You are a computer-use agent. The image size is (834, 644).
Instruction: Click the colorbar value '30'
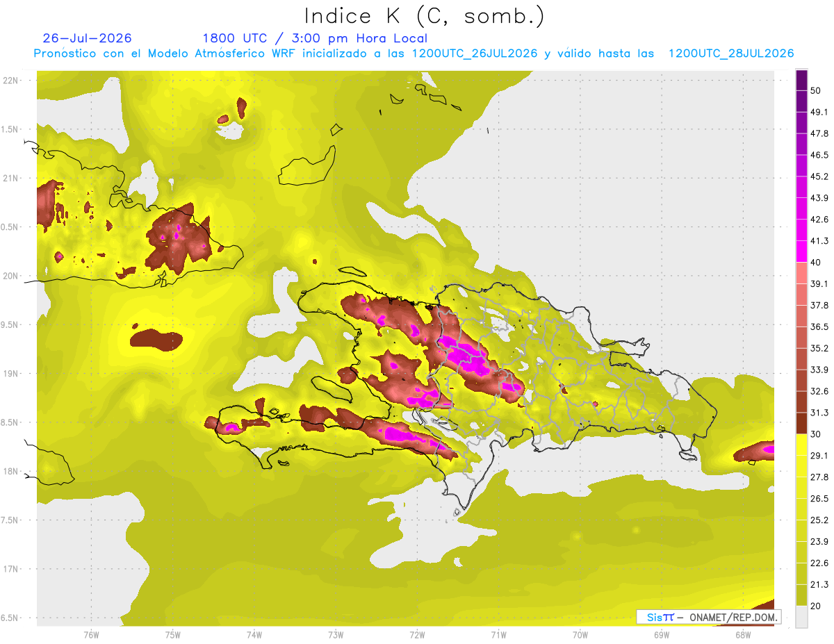click(x=817, y=434)
